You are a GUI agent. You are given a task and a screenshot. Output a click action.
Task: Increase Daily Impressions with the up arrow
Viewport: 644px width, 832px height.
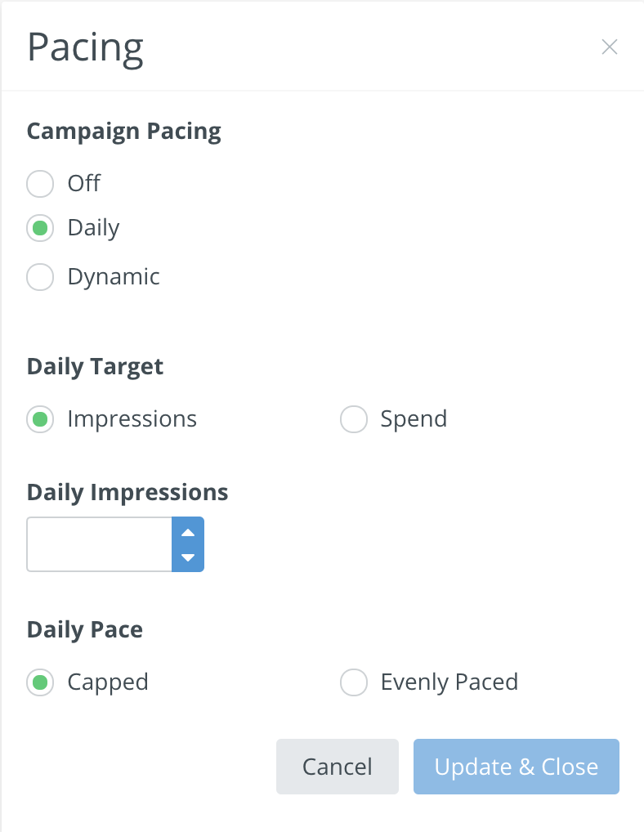pos(188,532)
